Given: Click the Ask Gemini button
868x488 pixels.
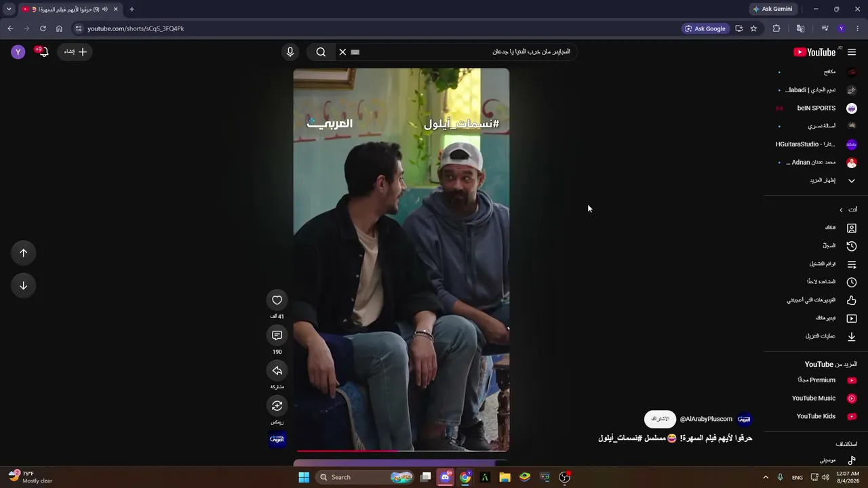Looking at the screenshot, I should 772,9.
